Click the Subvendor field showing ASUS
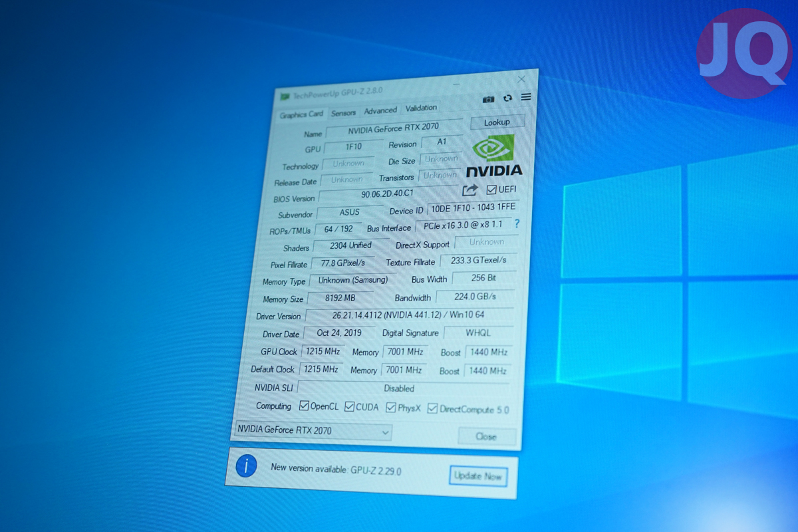This screenshot has height=532, width=798. pyautogui.click(x=350, y=213)
